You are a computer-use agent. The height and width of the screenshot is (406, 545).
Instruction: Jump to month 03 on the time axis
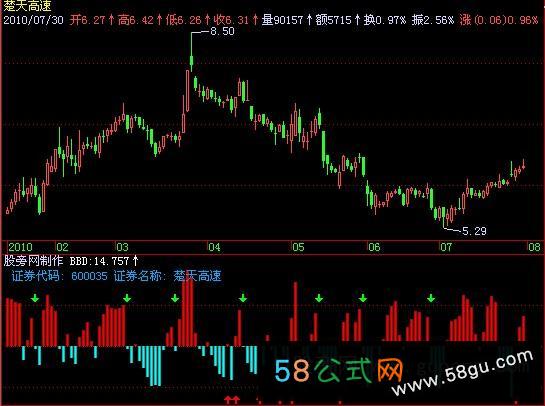[122, 247]
